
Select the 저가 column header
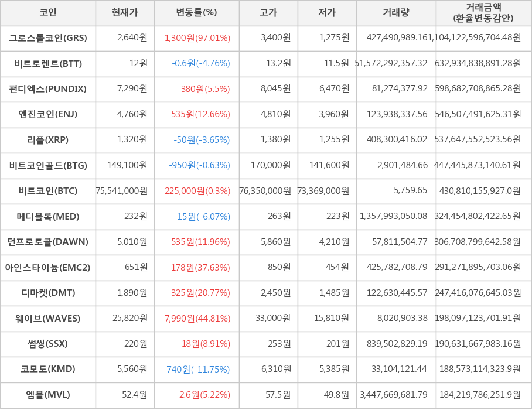tap(327, 13)
